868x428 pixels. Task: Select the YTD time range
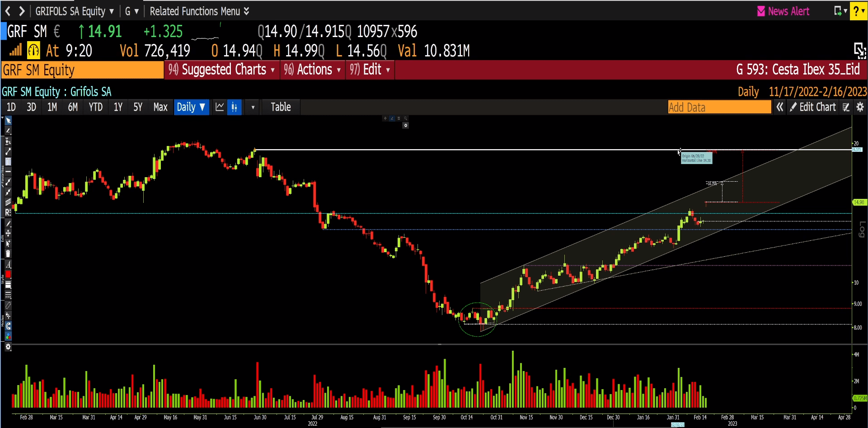[95, 107]
